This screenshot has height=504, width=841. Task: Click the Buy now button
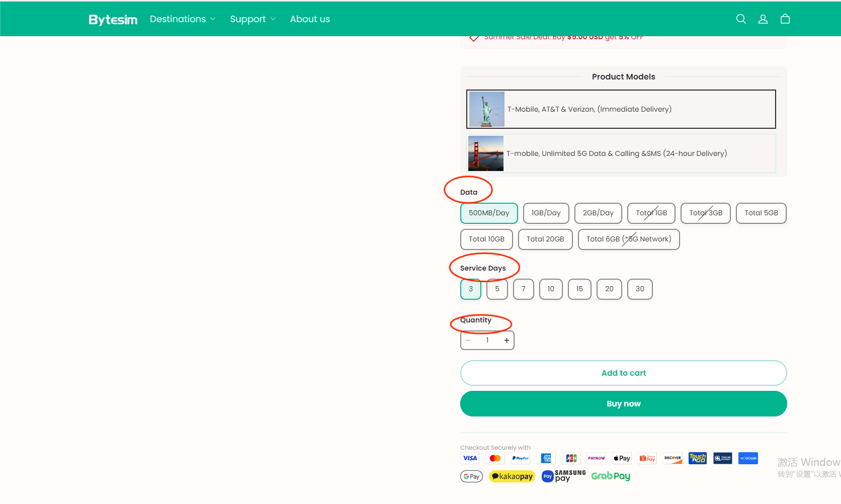coord(624,404)
